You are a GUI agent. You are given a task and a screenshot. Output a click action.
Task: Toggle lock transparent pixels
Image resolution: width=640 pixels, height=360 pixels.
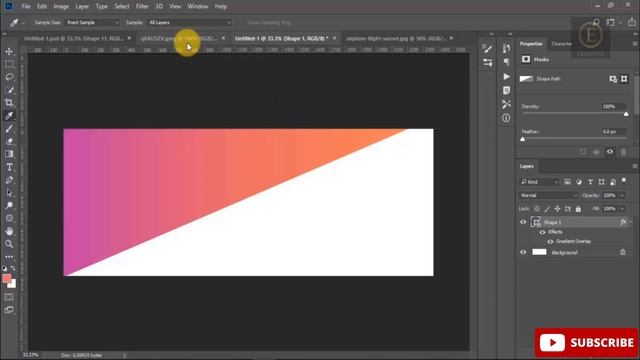point(537,209)
